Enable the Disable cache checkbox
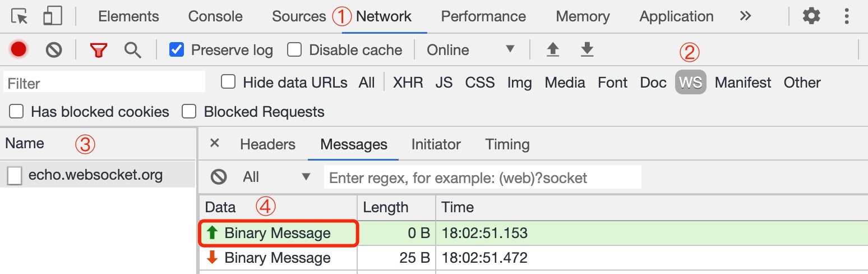The image size is (868, 274). click(x=294, y=50)
